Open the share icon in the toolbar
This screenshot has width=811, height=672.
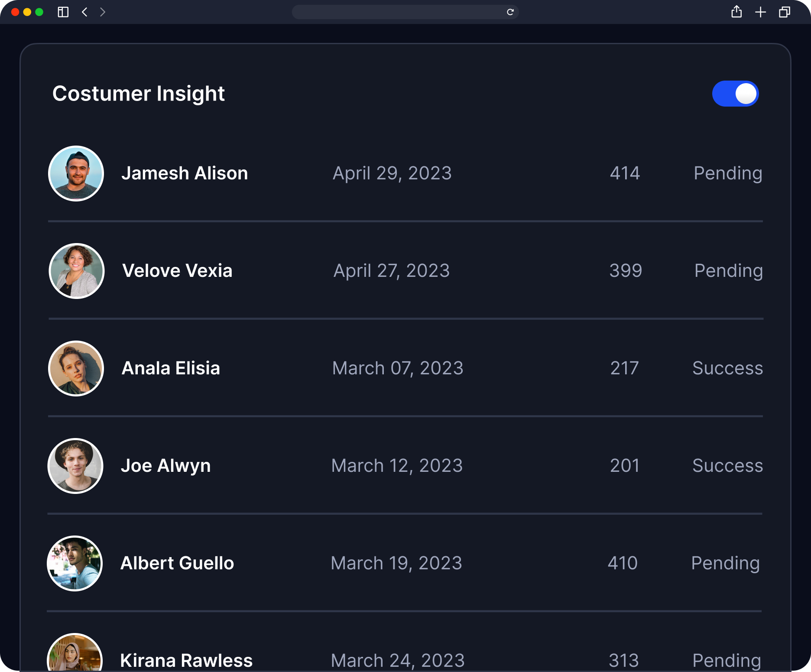click(x=736, y=12)
